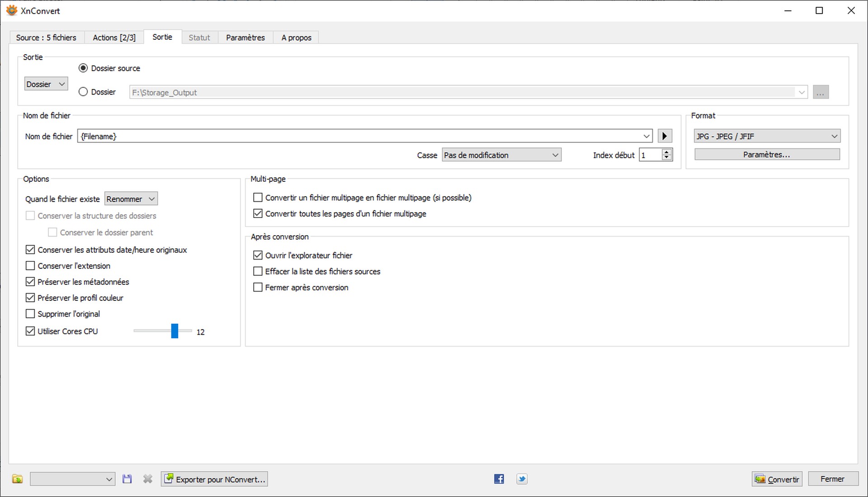Adjust the CPU cores slider
This screenshot has height=497, width=868.
[x=175, y=331]
